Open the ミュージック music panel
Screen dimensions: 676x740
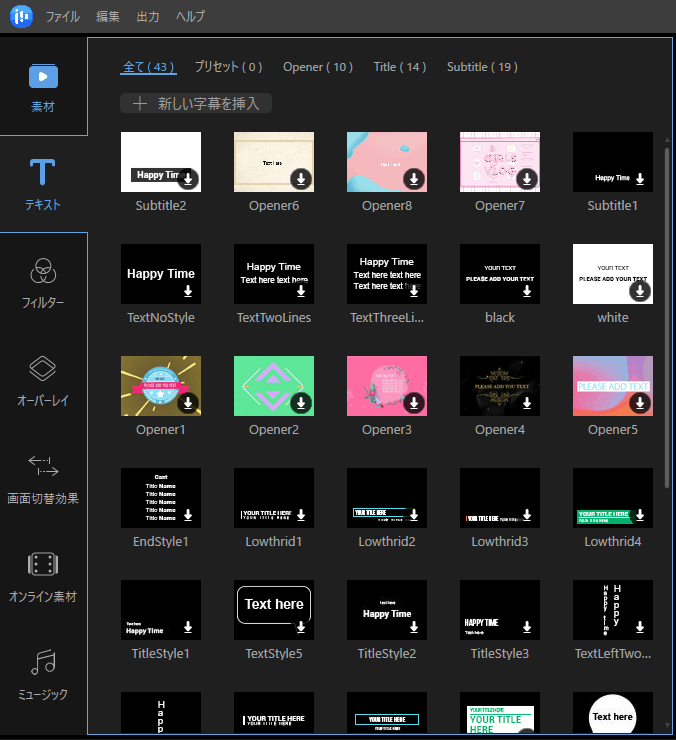[x=43, y=673]
